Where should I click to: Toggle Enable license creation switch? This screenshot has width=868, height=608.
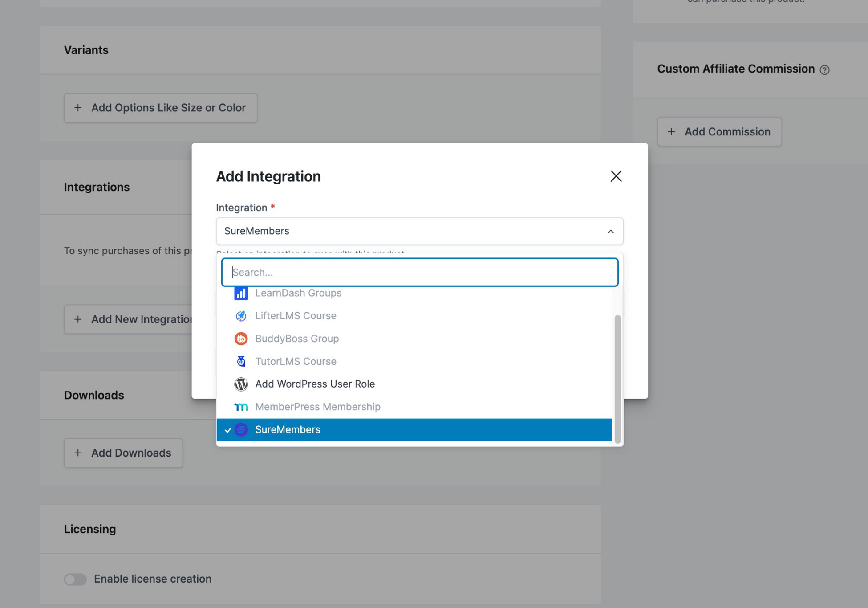[x=75, y=579]
